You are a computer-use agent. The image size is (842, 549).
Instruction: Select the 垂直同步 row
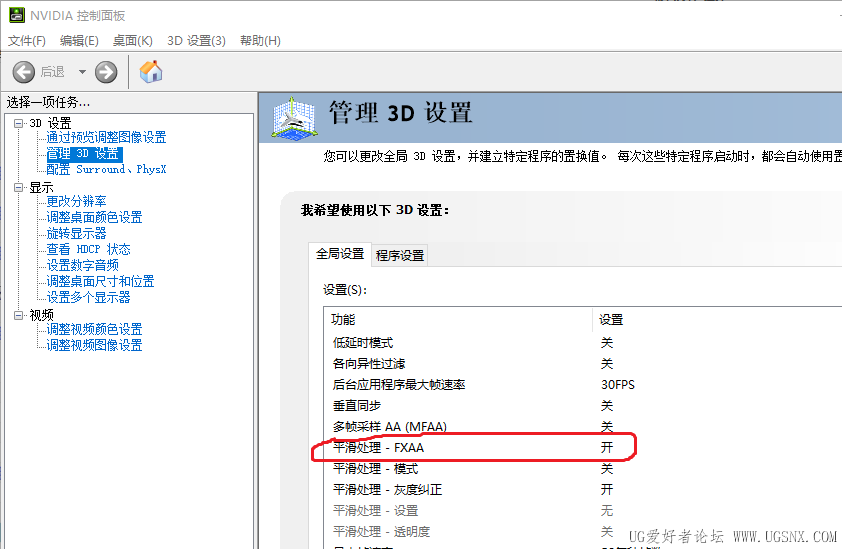[583, 406]
